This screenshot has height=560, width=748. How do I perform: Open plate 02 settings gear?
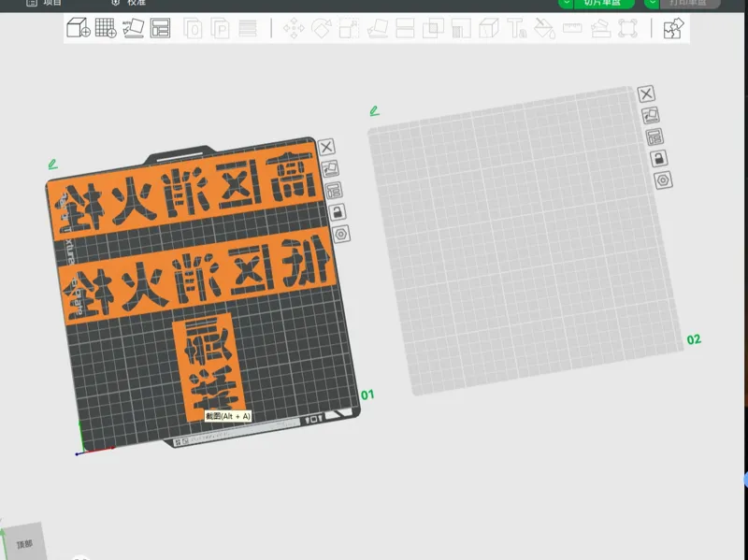(663, 180)
